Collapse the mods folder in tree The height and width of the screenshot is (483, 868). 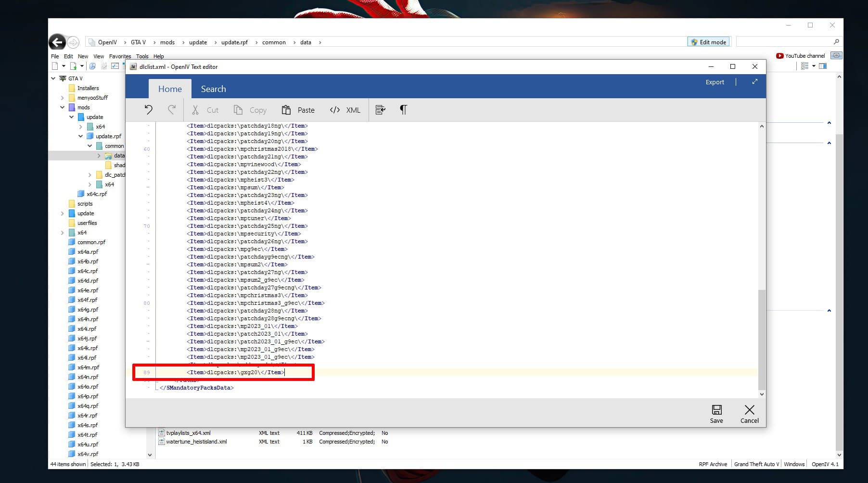click(x=63, y=107)
